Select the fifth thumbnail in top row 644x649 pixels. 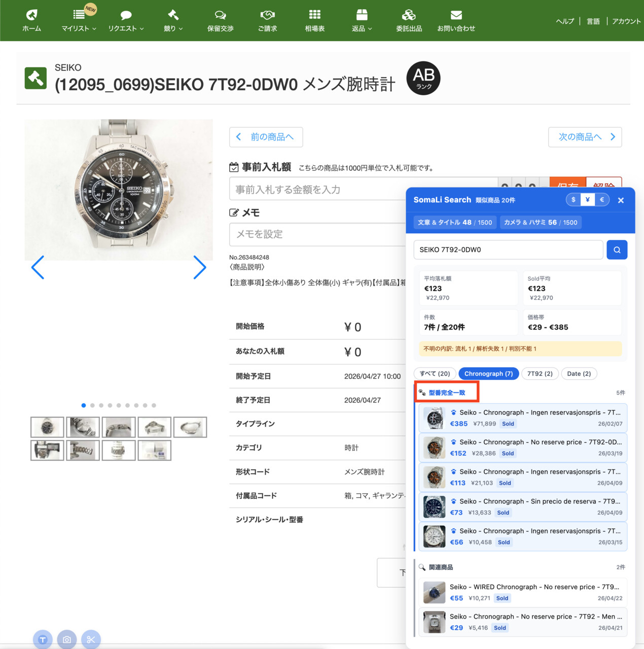point(190,427)
